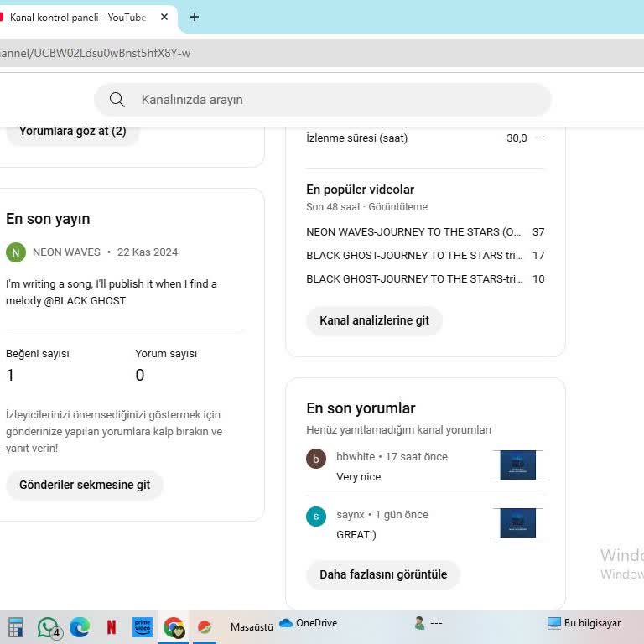Screen dimensions: 644x644
Task: Open Prime Video from the taskbar
Action: click(143, 627)
